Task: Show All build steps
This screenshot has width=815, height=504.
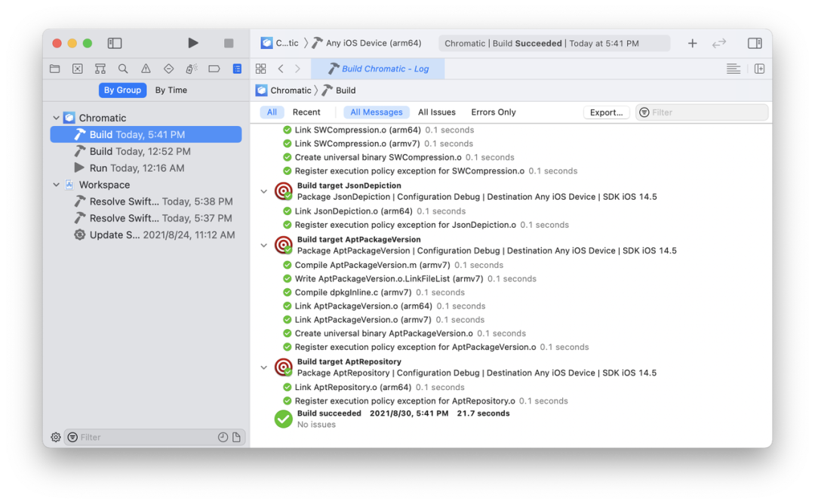Action: [x=272, y=112]
